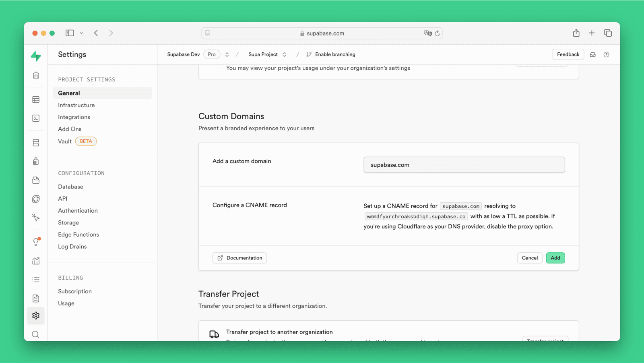Screen dimensions: 644x363
Task: Click the BETA badge next to Vault
Action: coord(86,141)
